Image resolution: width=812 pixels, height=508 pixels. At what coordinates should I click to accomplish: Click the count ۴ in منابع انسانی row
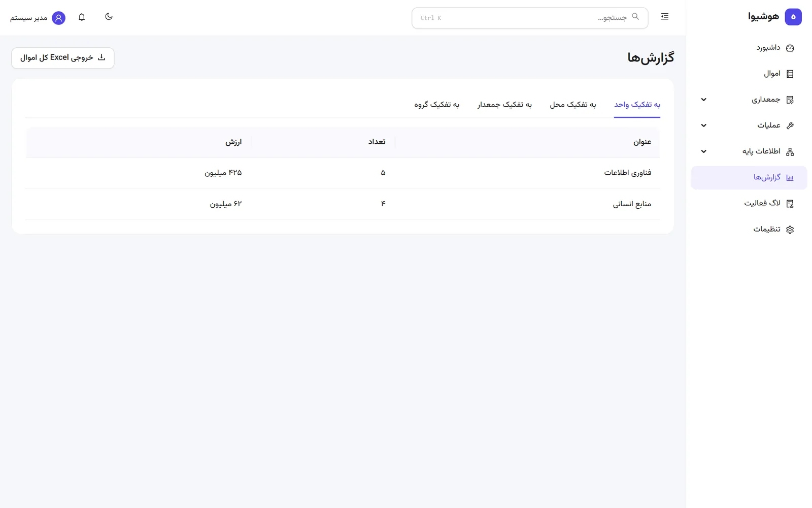[x=383, y=204]
